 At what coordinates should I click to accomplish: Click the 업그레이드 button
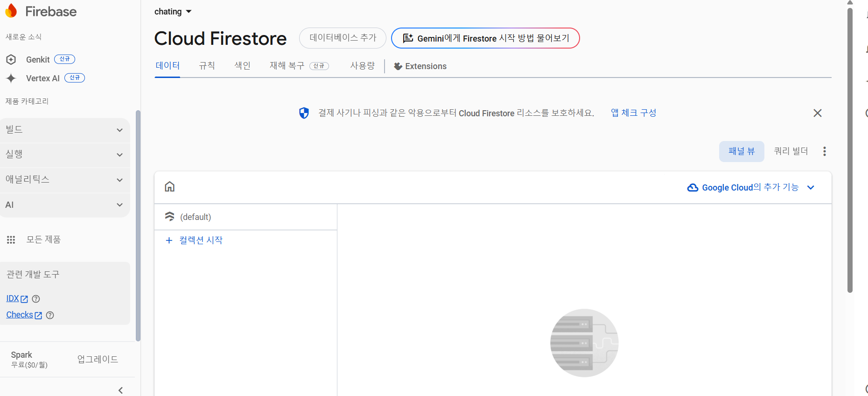click(98, 360)
